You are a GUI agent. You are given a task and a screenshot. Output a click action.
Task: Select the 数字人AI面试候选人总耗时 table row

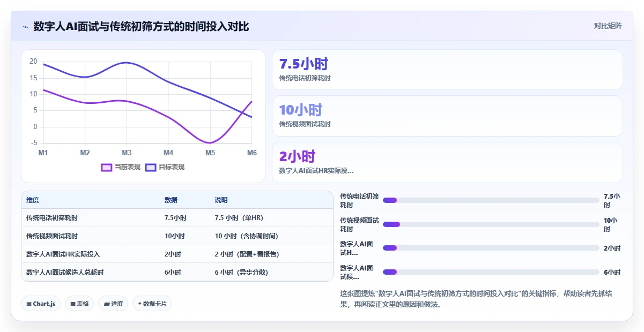pos(177,272)
